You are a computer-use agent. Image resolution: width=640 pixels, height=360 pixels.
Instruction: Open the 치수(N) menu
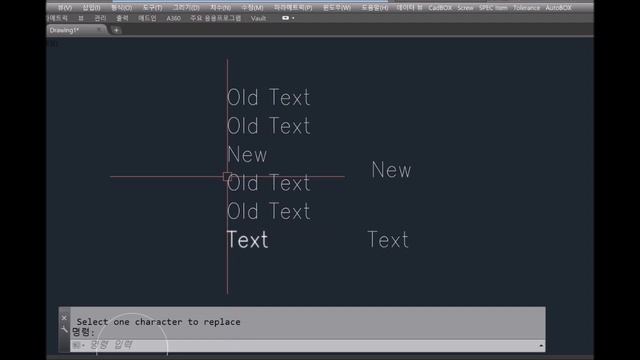point(220,8)
